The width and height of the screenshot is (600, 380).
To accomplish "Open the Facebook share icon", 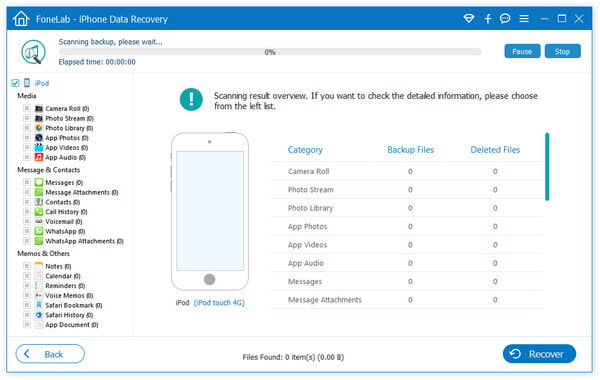I will [x=488, y=18].
